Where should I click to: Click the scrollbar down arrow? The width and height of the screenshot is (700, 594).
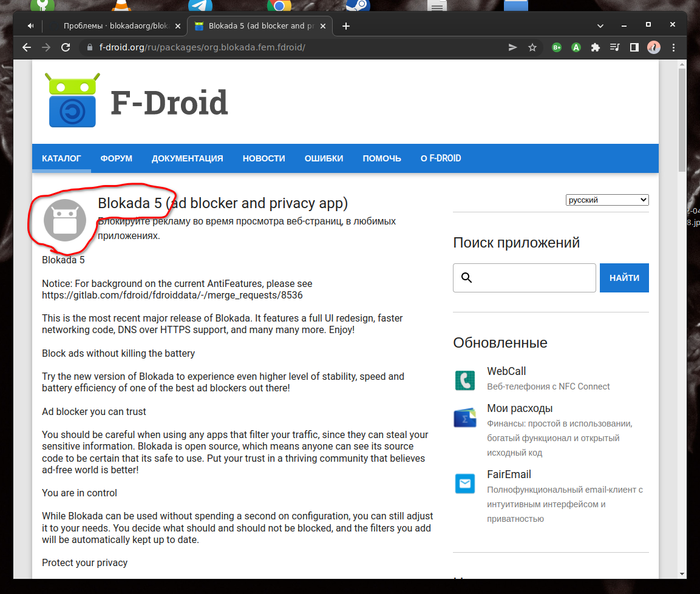(682, 574)
